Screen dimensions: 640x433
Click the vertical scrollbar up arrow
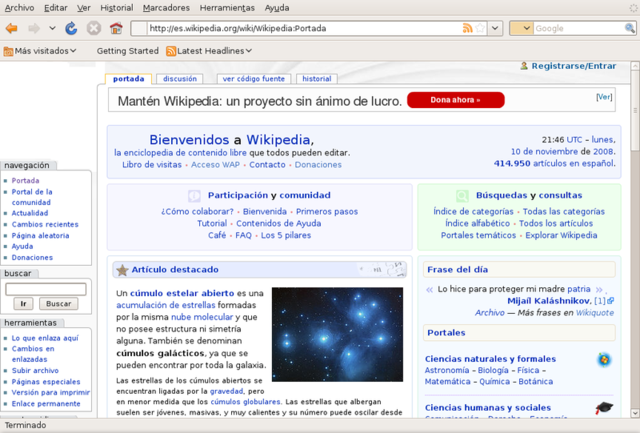click(x=635, y=66)
